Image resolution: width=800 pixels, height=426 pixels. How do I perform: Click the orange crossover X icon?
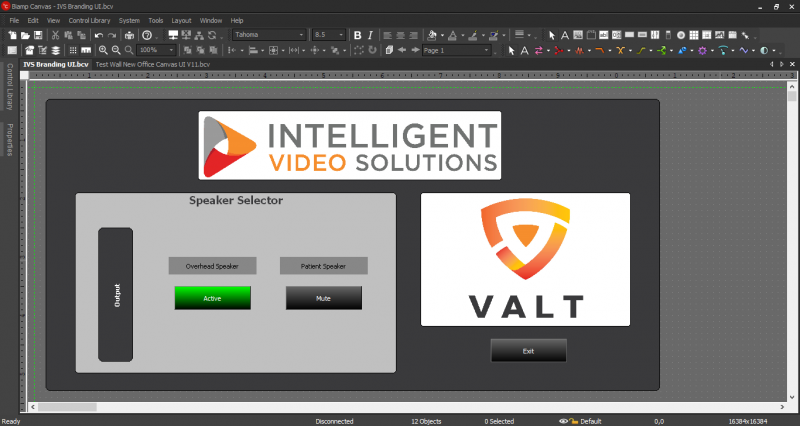click(x=620, y=50)
